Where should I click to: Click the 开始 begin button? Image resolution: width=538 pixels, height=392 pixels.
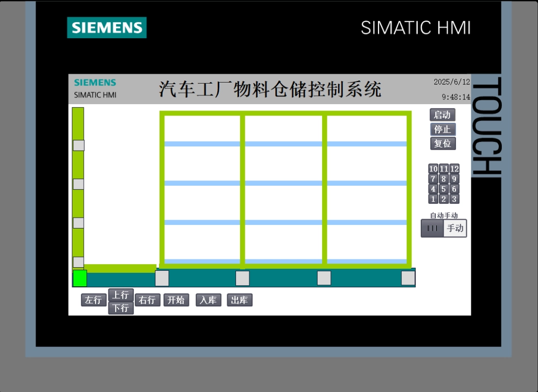(x=177, y=300)
